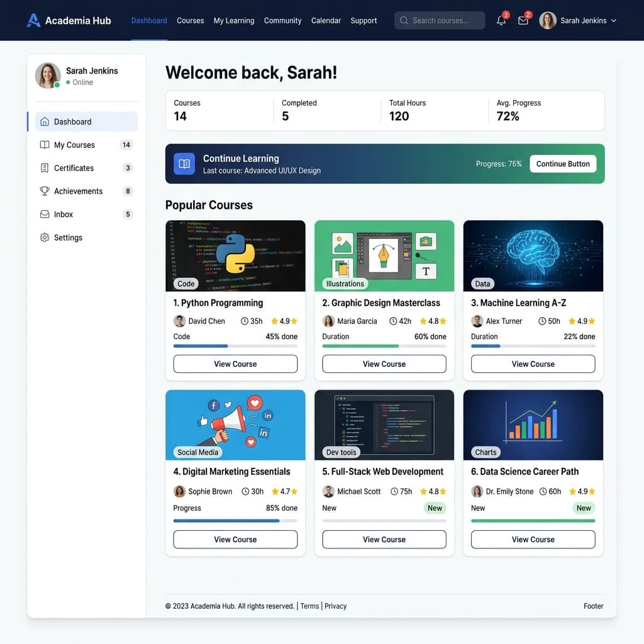Open the Support nav item
Image resolution: width=644 pixels, height=644 pixels.
pos(364,21)
